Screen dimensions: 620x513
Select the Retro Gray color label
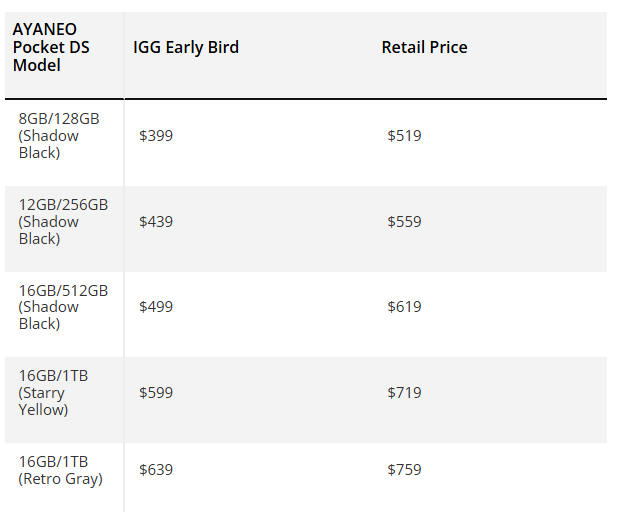[x=60, y=479]
